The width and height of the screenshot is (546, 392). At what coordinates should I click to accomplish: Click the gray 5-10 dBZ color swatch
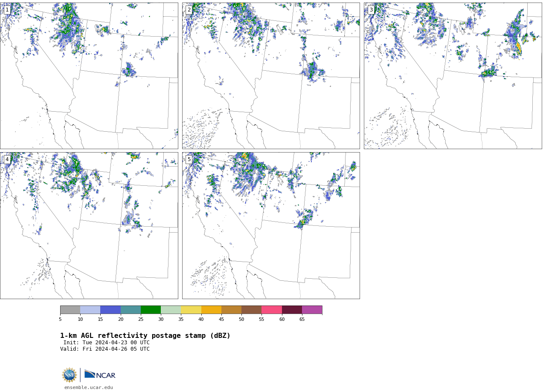pyautogui.click(x=70, y=310)
